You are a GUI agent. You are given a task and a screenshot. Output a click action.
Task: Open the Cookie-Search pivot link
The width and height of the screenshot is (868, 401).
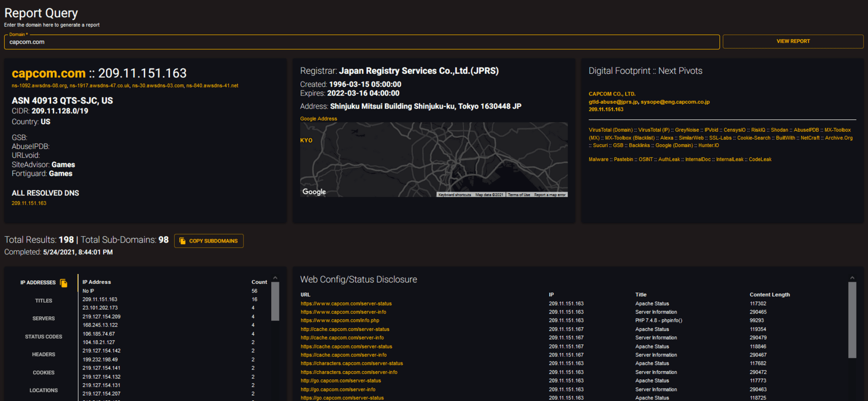754,138
